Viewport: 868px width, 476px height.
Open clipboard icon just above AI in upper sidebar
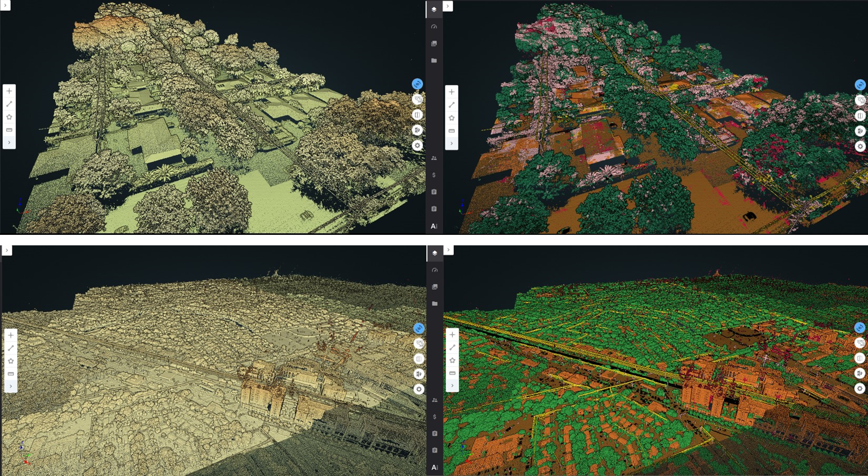click(x=434, y=208)
